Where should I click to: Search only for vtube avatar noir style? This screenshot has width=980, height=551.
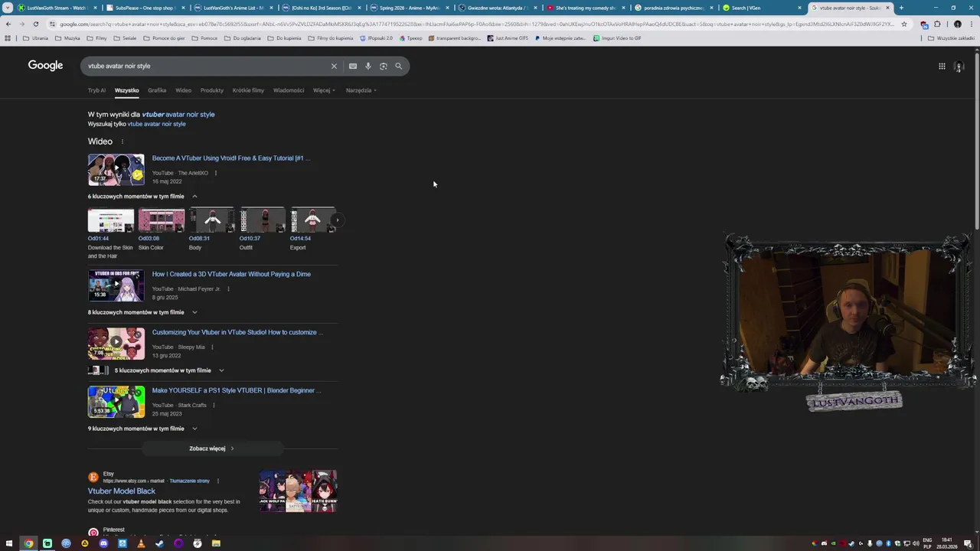(x=156, y=124)
